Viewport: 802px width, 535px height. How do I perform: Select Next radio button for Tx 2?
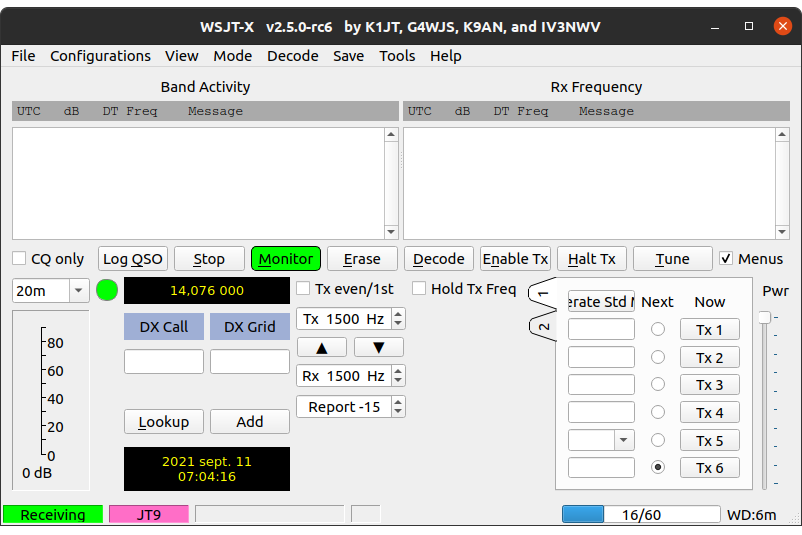pos(658,357)
